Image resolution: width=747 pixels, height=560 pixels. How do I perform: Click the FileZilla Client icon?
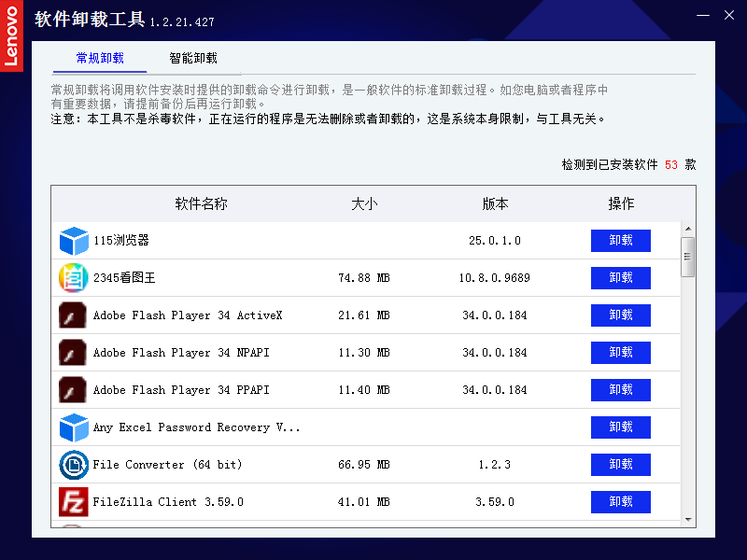pos(74,502)
